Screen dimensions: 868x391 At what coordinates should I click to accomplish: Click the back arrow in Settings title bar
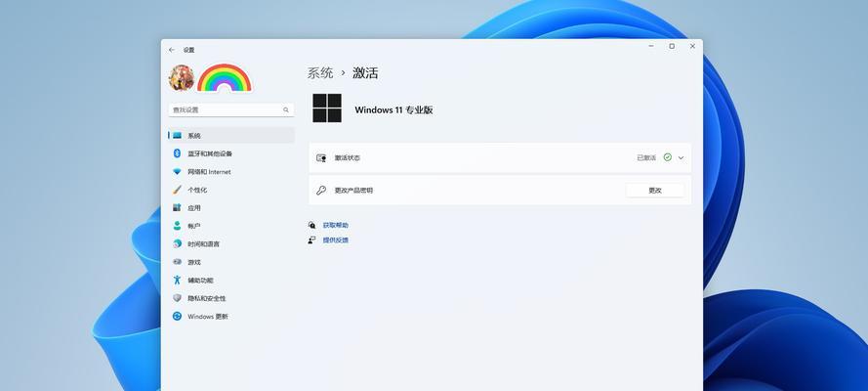[x=172, y=50]
